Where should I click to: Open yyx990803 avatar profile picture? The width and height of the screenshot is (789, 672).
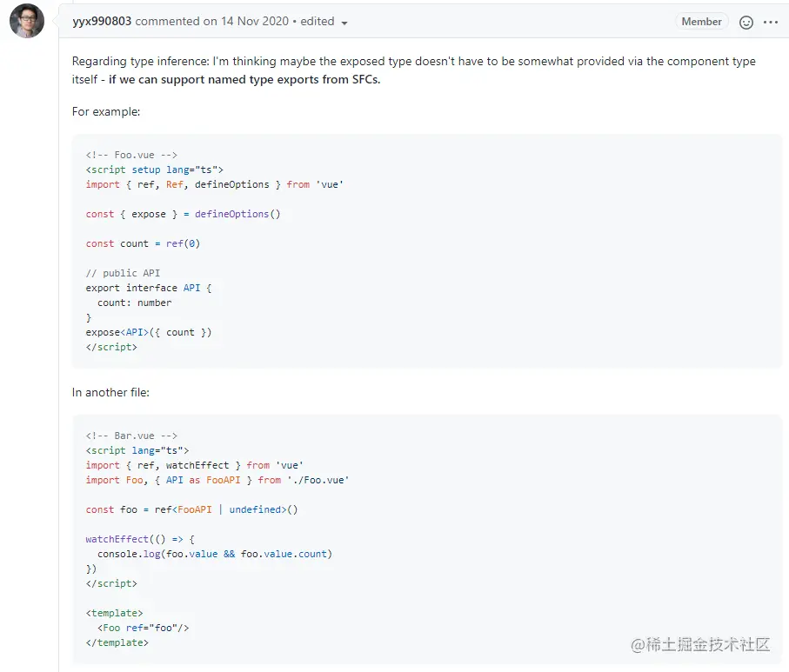point(27,21)
